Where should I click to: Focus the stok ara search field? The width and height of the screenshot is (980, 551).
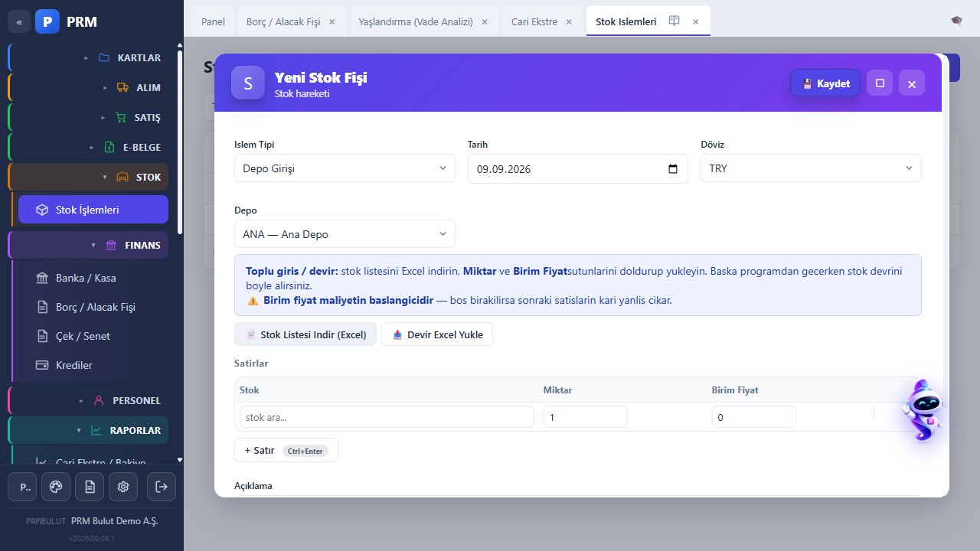click(x=387, y=417)
